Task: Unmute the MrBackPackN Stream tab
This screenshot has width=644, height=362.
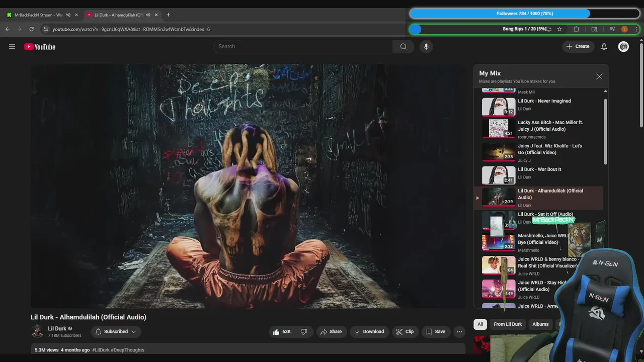Action: point(68,15)
